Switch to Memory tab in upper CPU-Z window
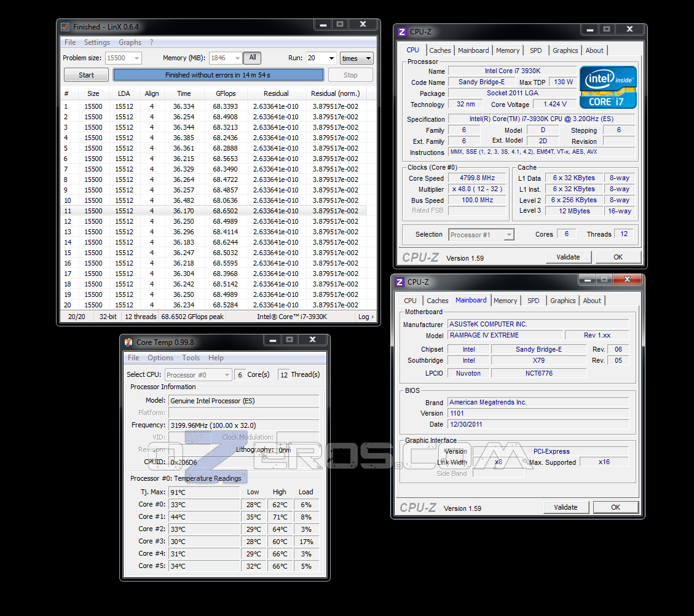 click(x=508, y=50)
